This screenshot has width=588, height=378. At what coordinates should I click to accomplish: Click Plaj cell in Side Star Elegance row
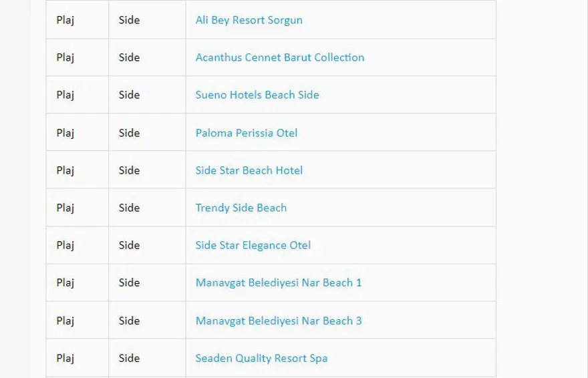[65, 245]
